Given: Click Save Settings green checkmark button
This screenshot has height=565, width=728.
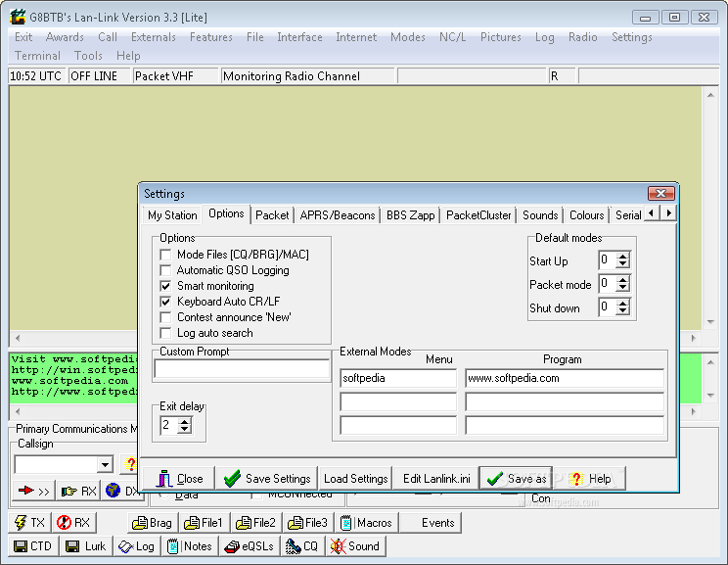Looking at the screenshot, I should [x=267, y=479].
